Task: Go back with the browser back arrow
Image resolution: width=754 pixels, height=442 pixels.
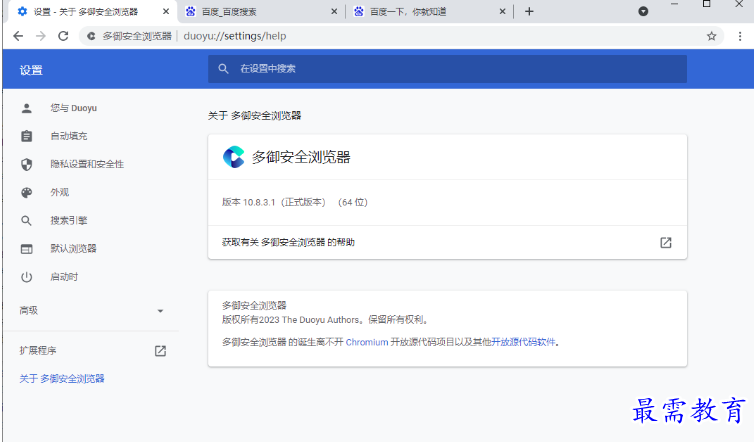Action: coord(18,36)
